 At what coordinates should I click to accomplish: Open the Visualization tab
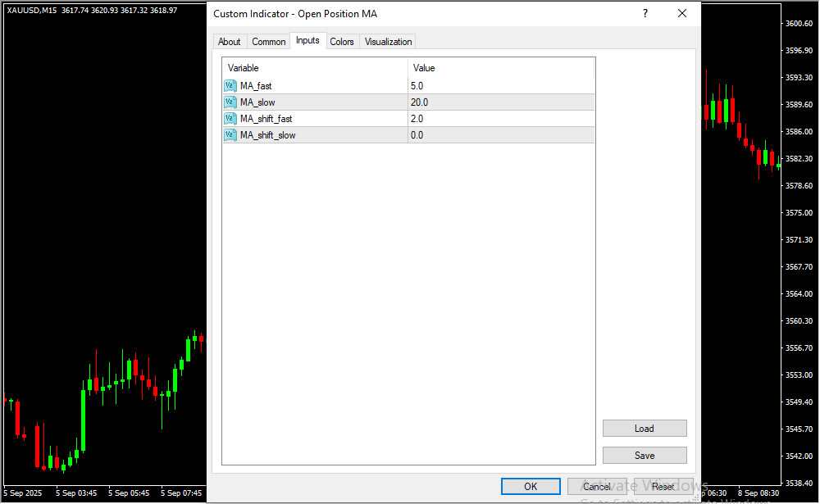point(388,42)
